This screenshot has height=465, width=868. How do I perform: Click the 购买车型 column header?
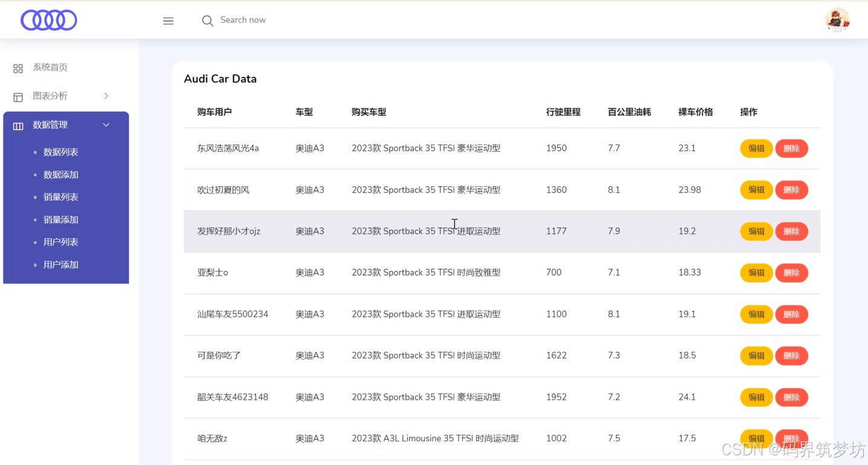click(x=368, y=112)
